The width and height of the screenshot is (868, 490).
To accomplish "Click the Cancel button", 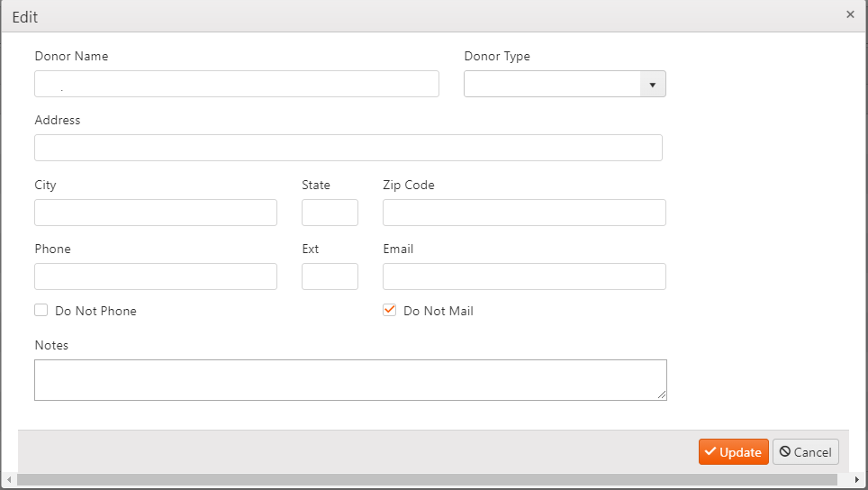I will click(805, 452).
